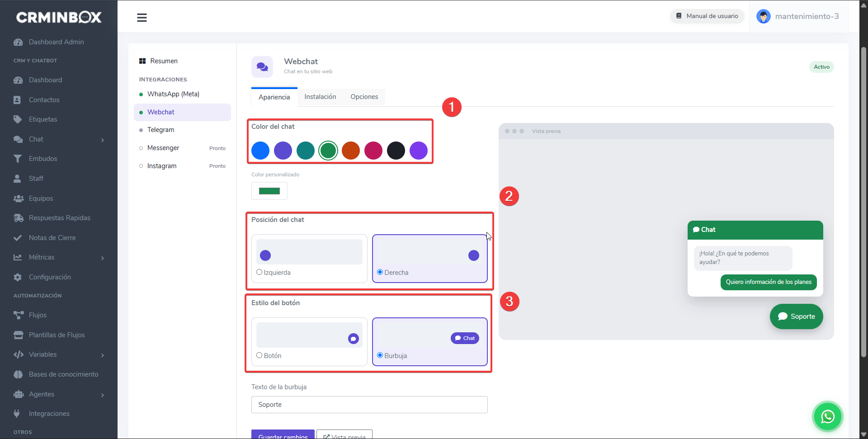Select the Derecha position radio button
The height and width of the screenshot is (439, 868).
(380, 272)
